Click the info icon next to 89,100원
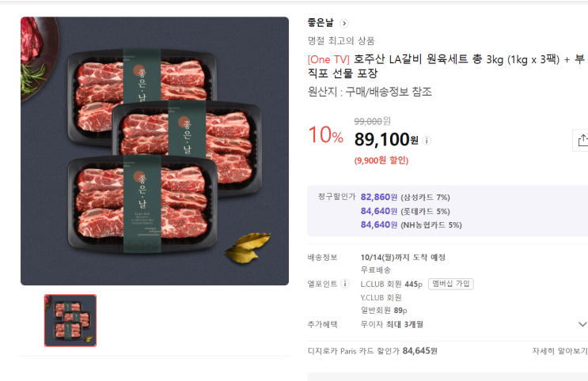The height and width of the screenshot is (381, 588). (427, 141)
